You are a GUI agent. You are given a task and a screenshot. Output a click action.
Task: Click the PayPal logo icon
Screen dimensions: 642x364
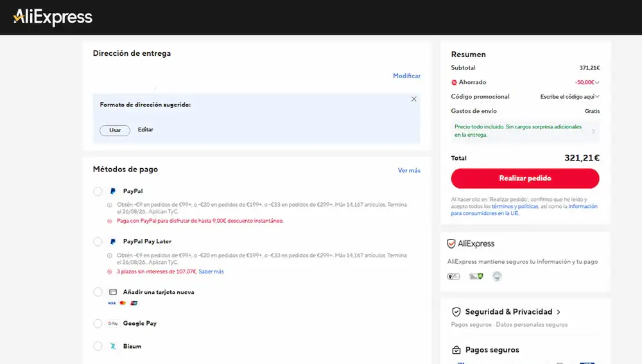tap(113, 191)
